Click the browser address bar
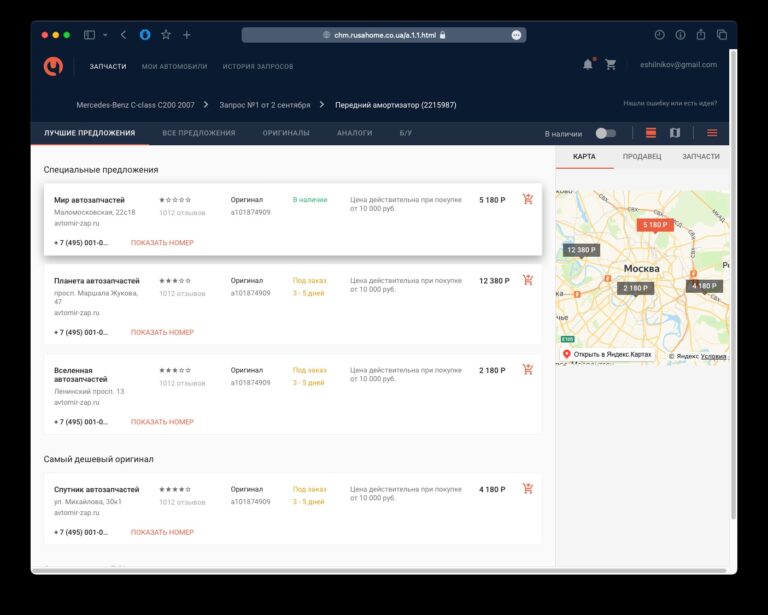The height and width of the screenshot is (615, 768). pos(384,35)
